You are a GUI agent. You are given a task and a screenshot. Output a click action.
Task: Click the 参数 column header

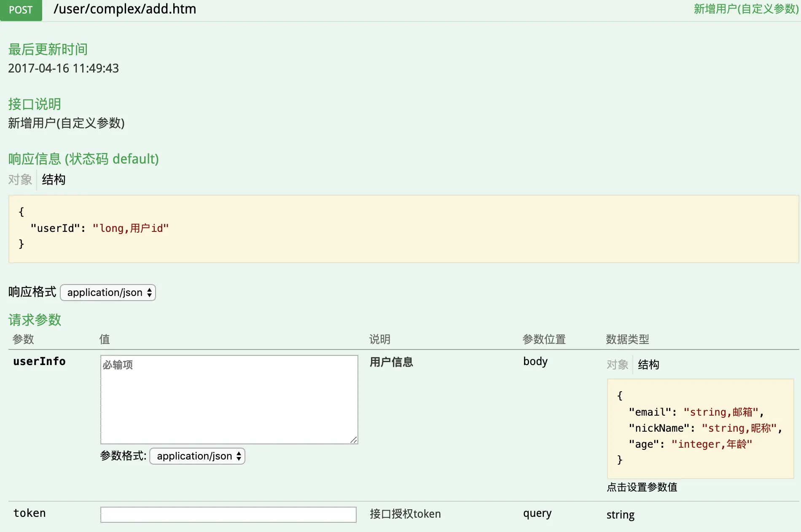click(23, 339)
